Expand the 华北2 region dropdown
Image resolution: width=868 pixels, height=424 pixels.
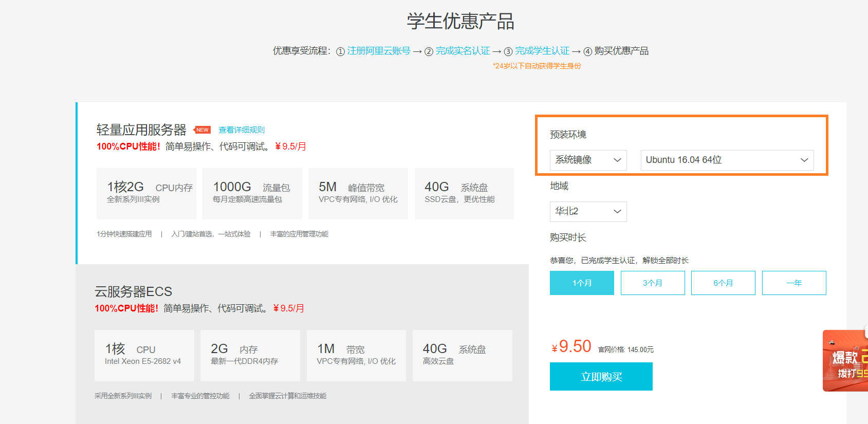point(588,212)
